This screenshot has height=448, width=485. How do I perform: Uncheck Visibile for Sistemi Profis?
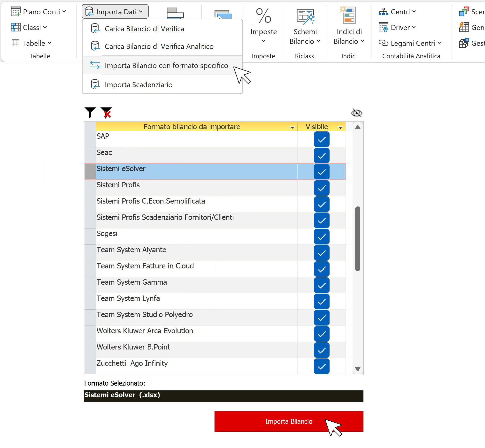[321, 188]
